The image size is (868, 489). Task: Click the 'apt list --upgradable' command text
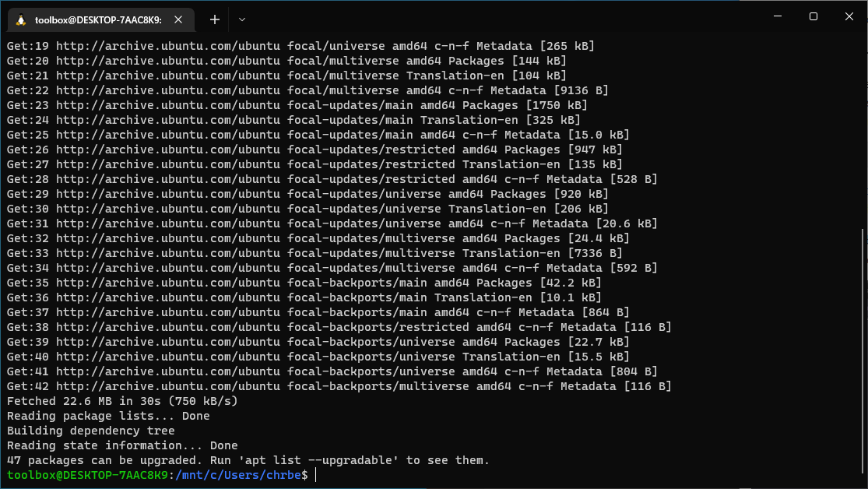pyautogui.click(x=322, y=460)
